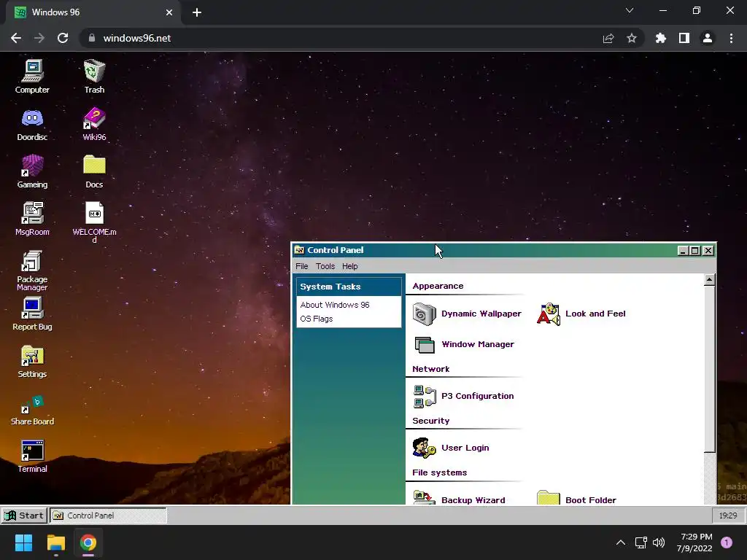
Task: Click the Windows 96 taskbar clock
Action: pos(728,516)
